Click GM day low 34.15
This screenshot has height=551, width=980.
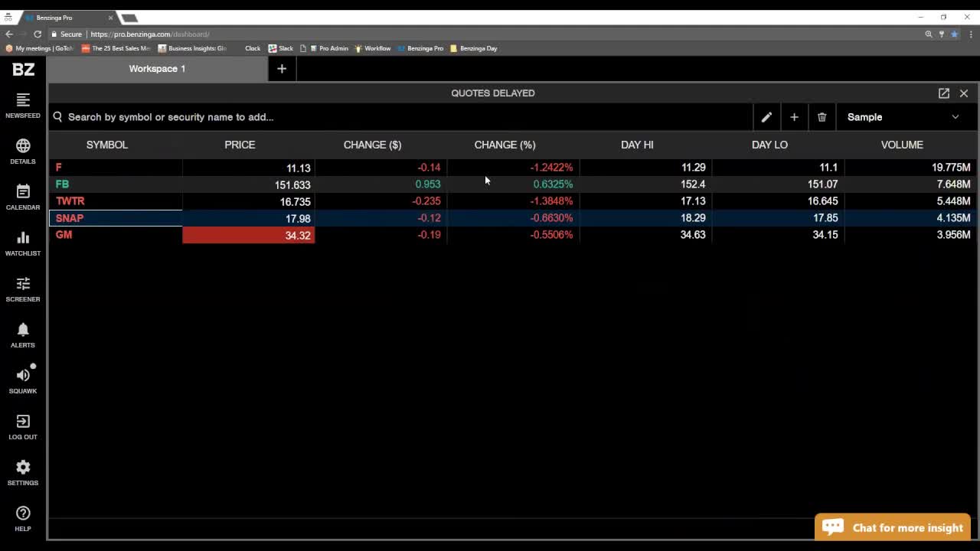coord(825,235)
